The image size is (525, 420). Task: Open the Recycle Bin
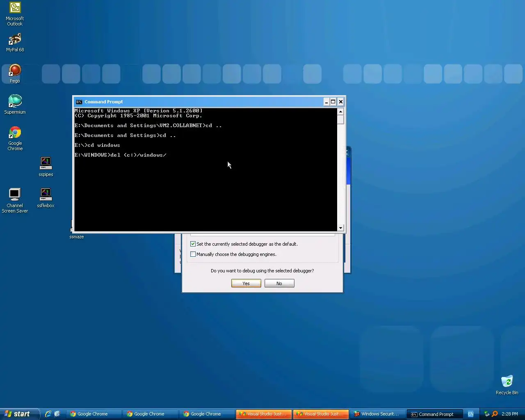point(507,385)
